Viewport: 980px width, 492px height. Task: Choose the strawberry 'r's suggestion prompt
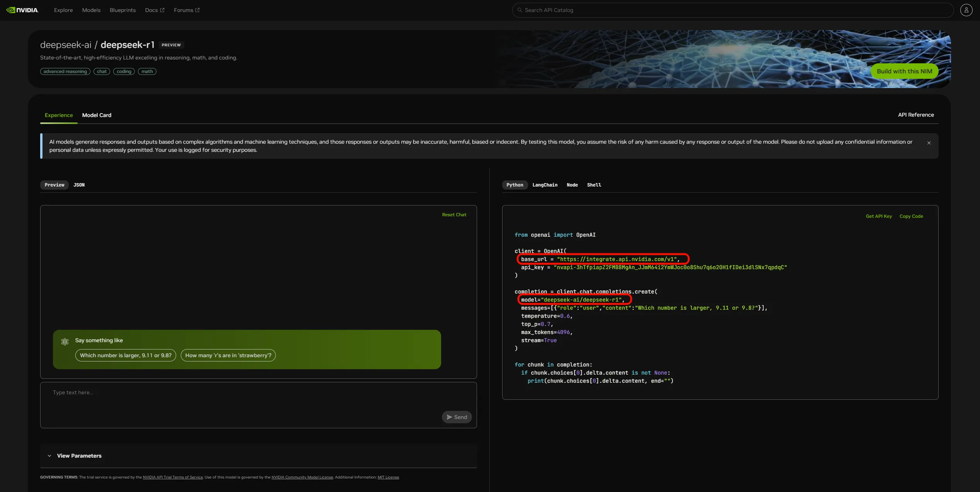(x=228, y=355)
